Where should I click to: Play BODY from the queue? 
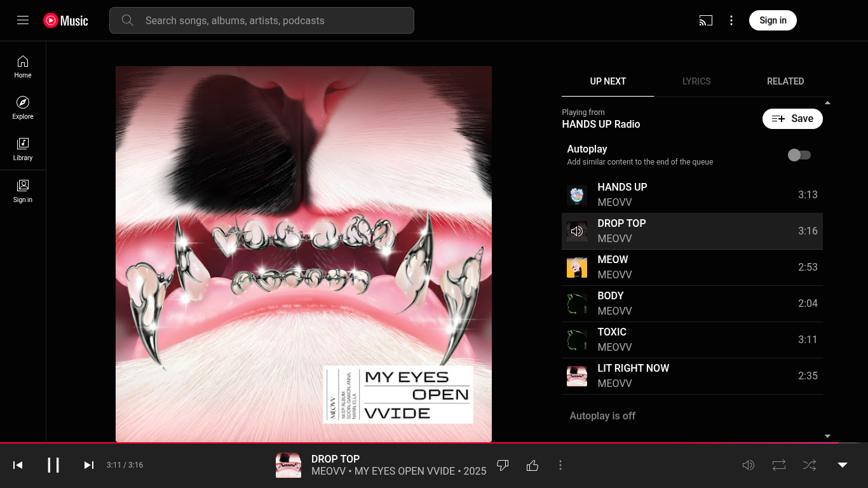tap(692, 304)
